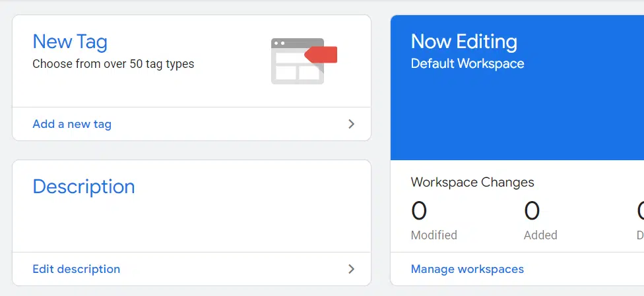Click the Default Workspace name
The image size is (644, 296).
(467, 64)
